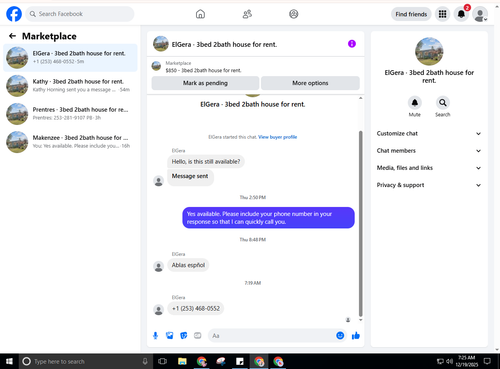
Task: Go back using the Marketplace arrow
Action: [x=12, y=36]
